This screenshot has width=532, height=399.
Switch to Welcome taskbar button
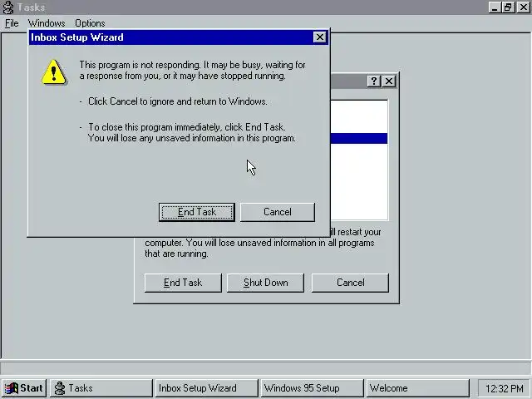point(417,388)
